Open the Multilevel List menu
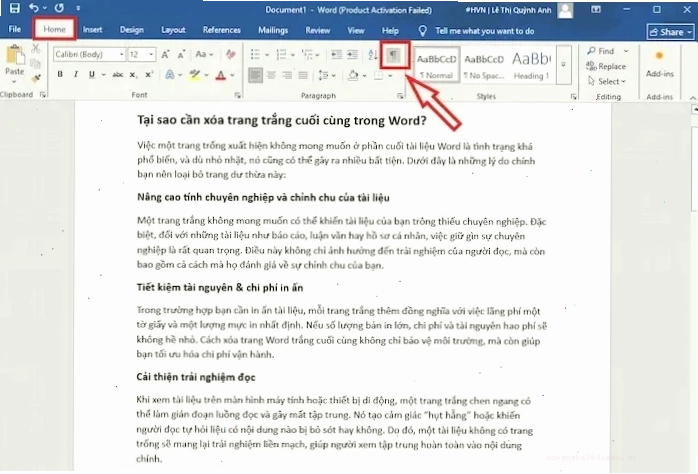 point(310,54)
